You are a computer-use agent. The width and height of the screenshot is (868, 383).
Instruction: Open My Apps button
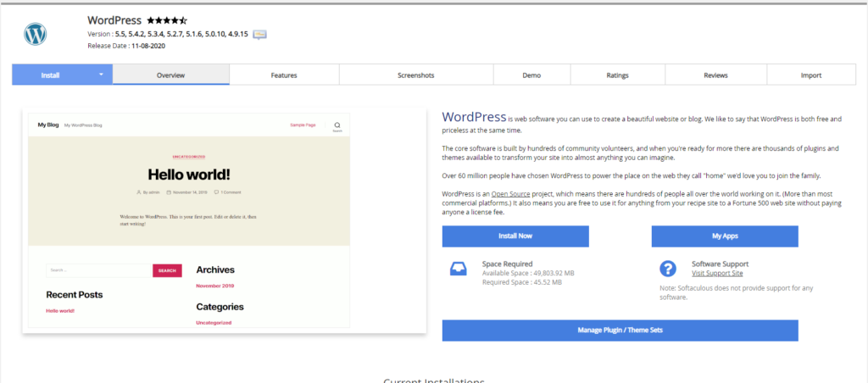click(725, 236)
